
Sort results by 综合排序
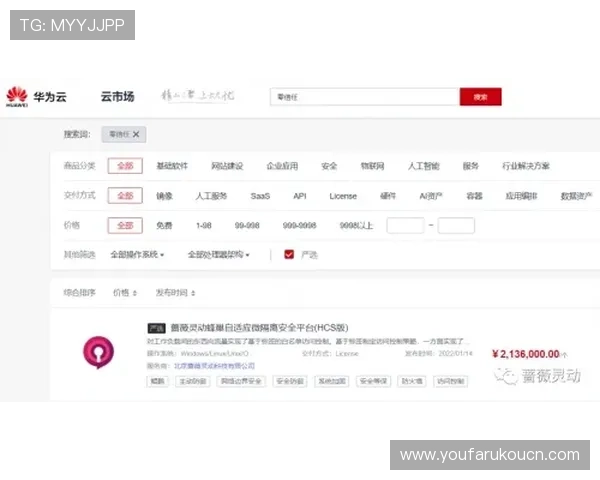(x=79, y=293)
